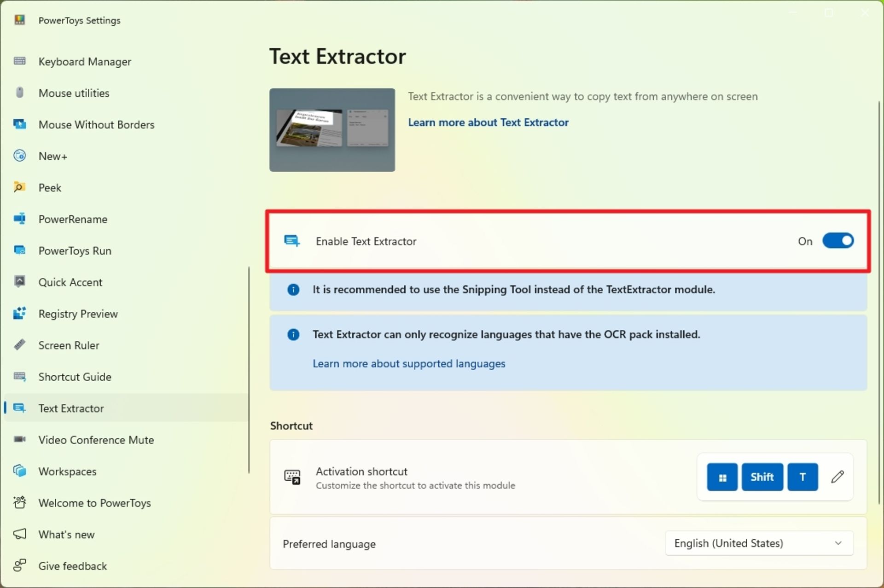Image resolution: width=884 pixels, height=588 pixels.
Task: Open Learn more about Text Extractor link
Action: pyautogui.click(x=488, y=122)
